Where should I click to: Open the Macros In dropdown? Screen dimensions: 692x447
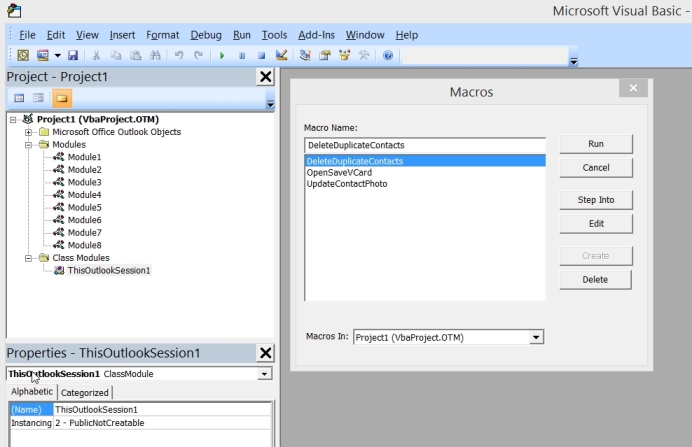536,338
